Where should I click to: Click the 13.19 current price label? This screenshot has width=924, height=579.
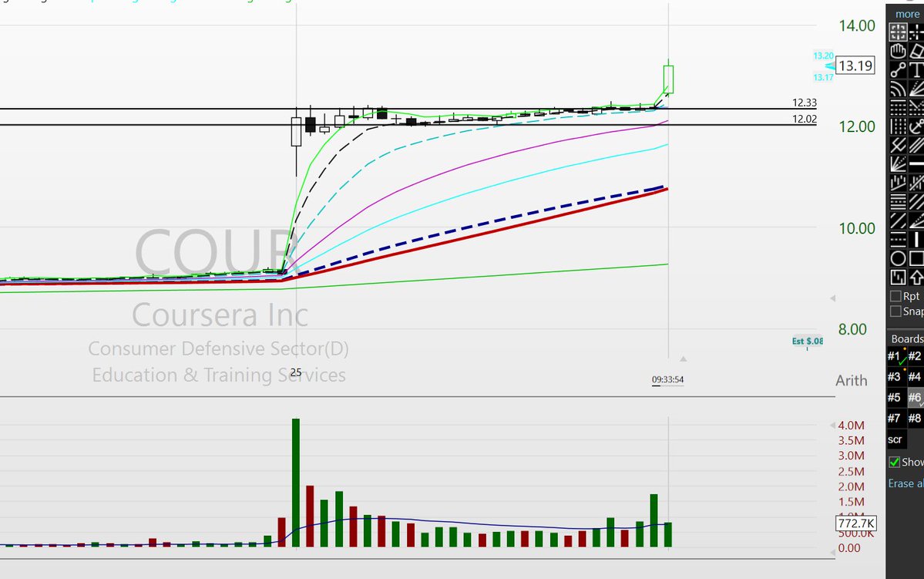pos(855,66)
